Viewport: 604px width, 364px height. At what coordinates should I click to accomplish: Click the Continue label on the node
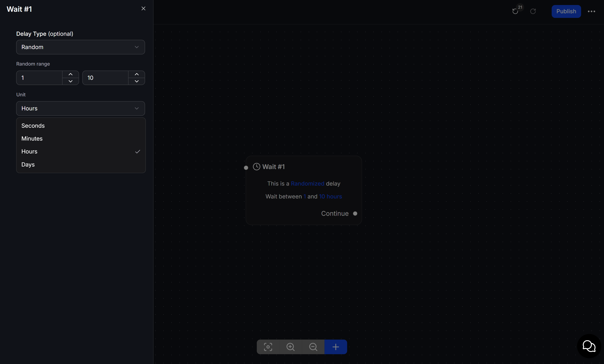335,213
